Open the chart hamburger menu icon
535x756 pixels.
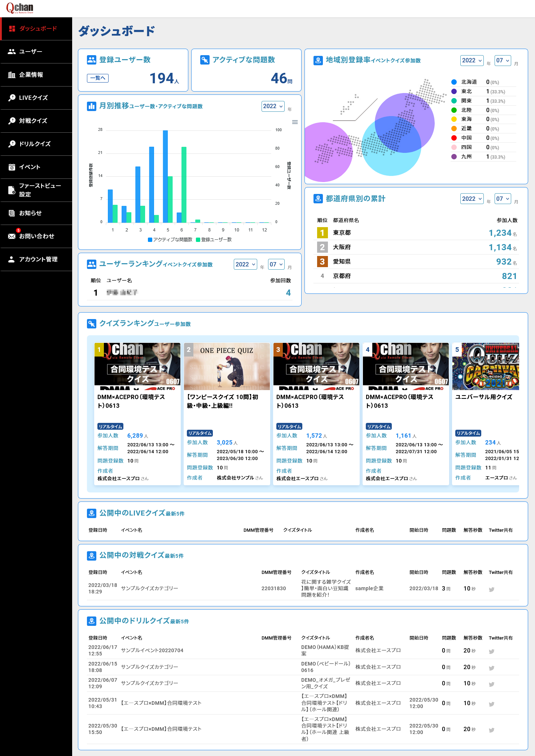click(x=295, y=122)
